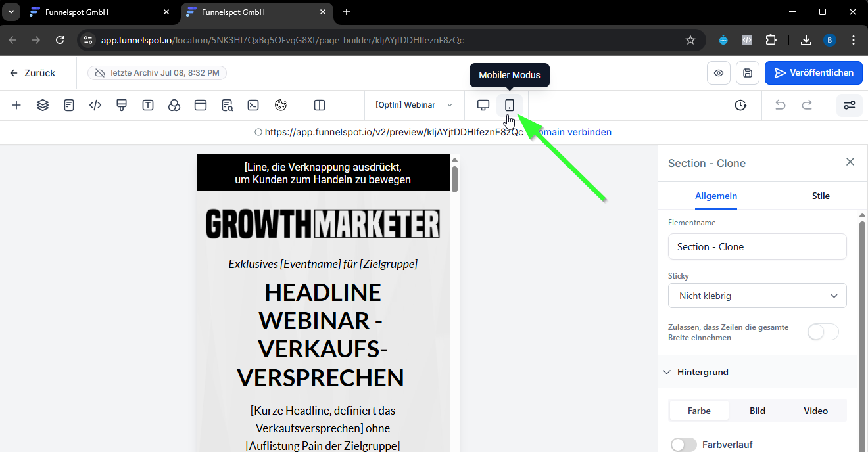The height and width of the screenshot is (452, 868).
Task: Click the plus icon to add an element
Action: pos(16,105)
